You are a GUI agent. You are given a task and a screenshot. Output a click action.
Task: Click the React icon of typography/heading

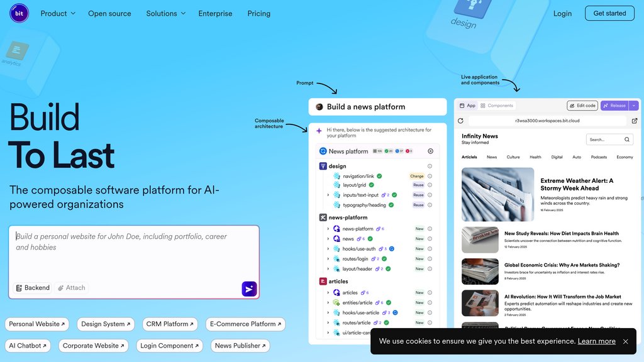coord(337,205)
